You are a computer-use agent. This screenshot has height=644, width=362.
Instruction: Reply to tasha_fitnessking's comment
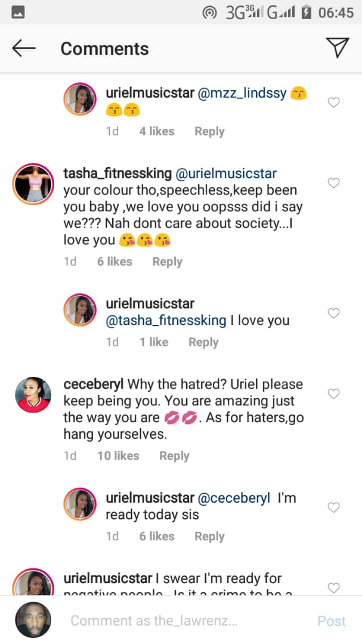167,261
